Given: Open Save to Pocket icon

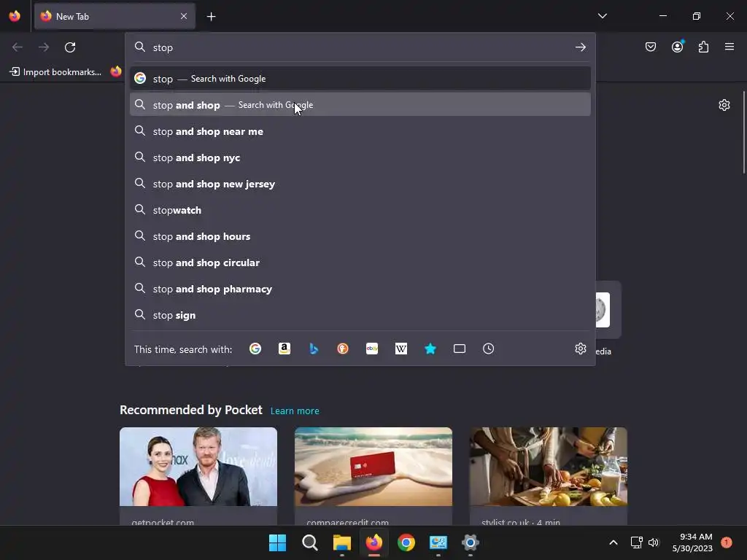Looking at the screenshot, I should pos(651,47).
